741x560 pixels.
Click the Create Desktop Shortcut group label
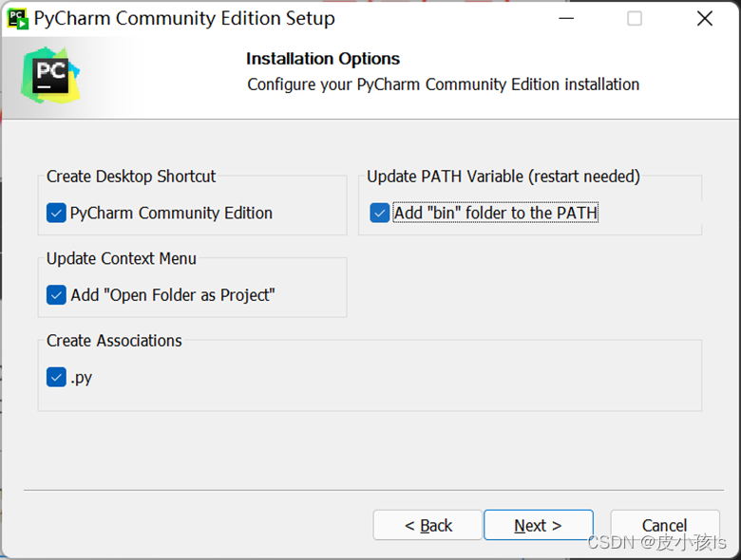(x=131, y=177)
